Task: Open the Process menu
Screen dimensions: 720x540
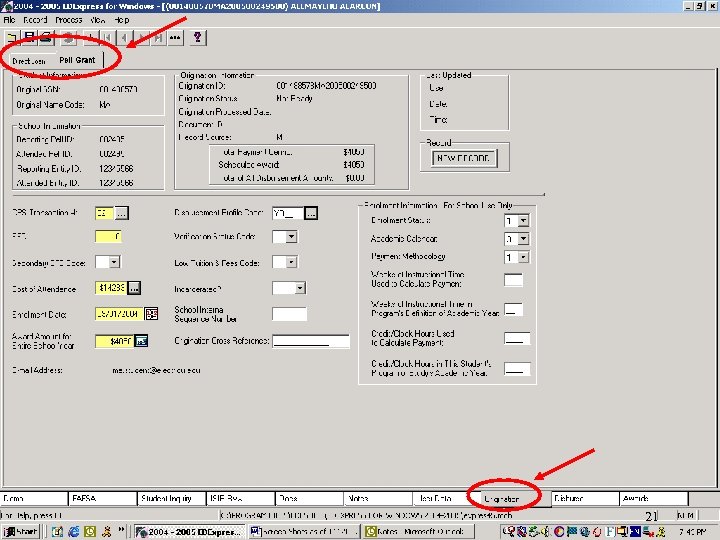Action: pyautogui.click(x=69, y=20)
